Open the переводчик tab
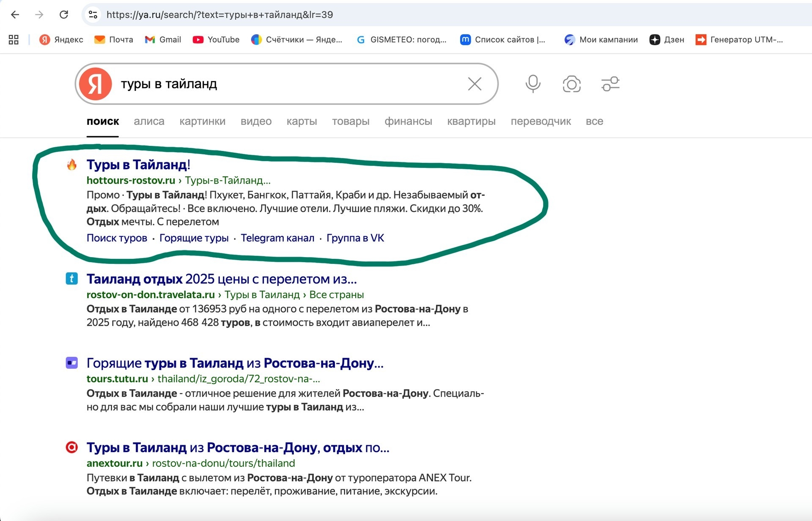Image resolution: width=812 pixels, height=521 pixels. coord(540,121)
